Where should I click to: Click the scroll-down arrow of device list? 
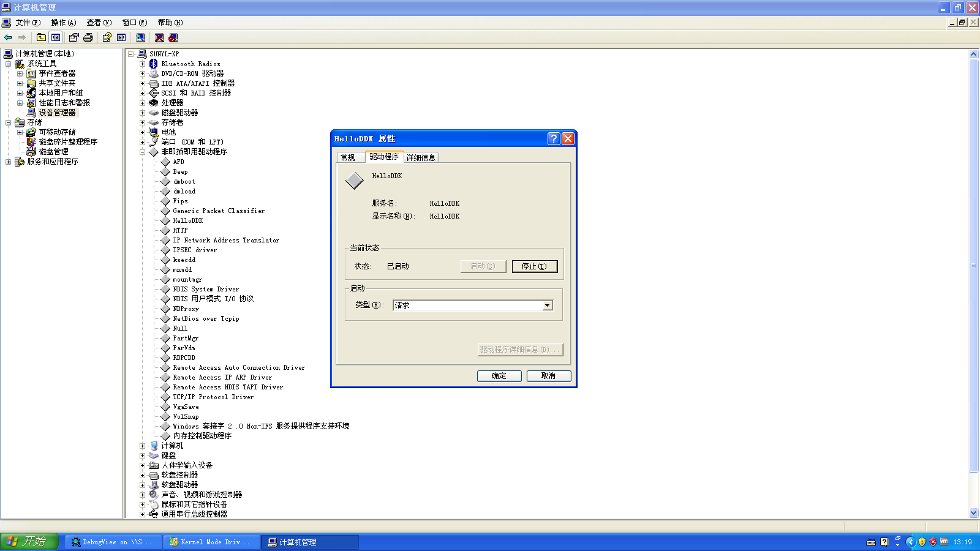tap(974, 513)
